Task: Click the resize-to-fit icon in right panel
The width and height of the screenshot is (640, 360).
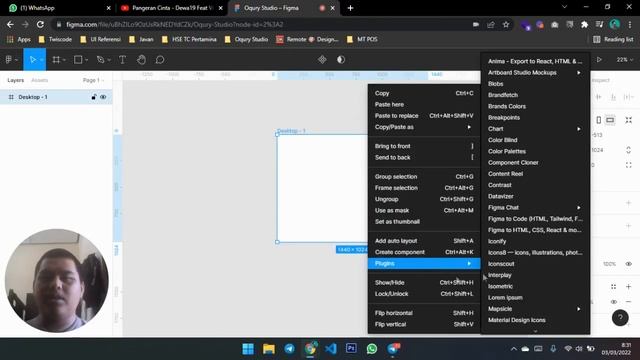Action: (629, 120)
